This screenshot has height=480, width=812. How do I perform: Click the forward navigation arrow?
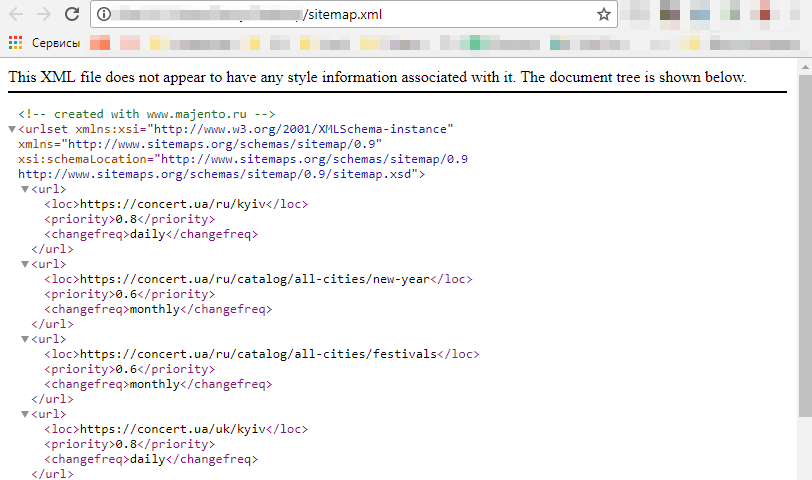coord(43,15)
